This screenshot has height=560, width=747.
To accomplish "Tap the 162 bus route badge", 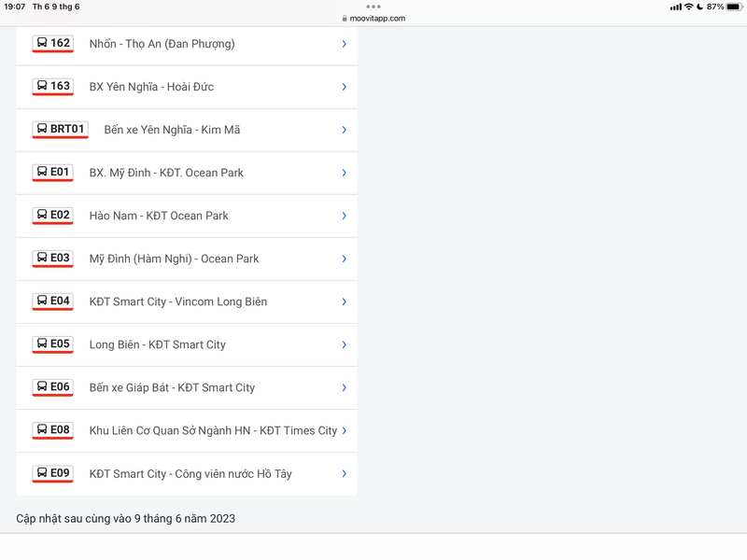I will click(52, 43).
